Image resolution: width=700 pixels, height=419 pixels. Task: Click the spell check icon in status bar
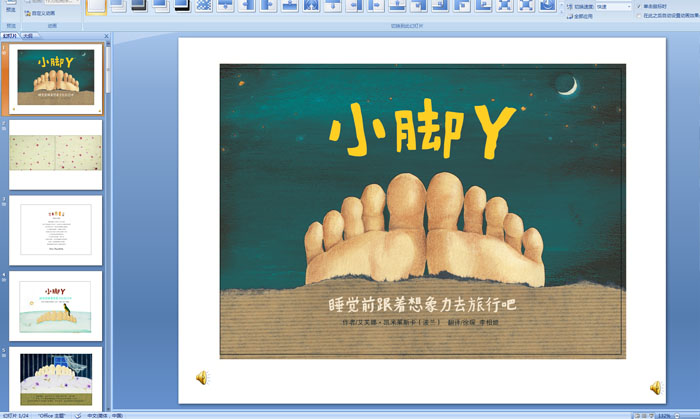click(x=77, y=415)
